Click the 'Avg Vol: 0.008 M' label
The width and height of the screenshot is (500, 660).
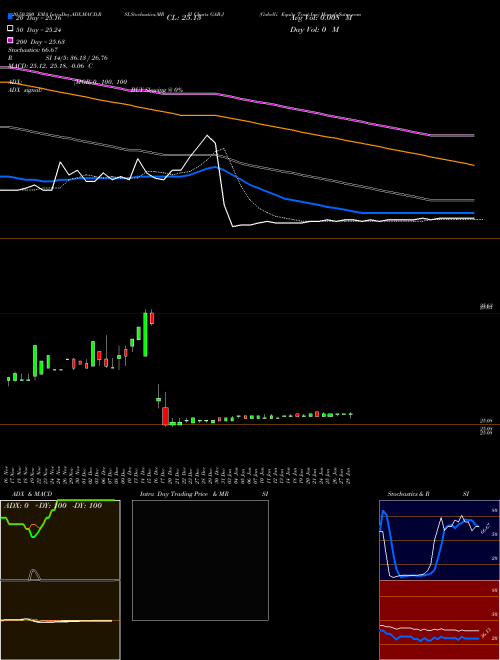321,18
